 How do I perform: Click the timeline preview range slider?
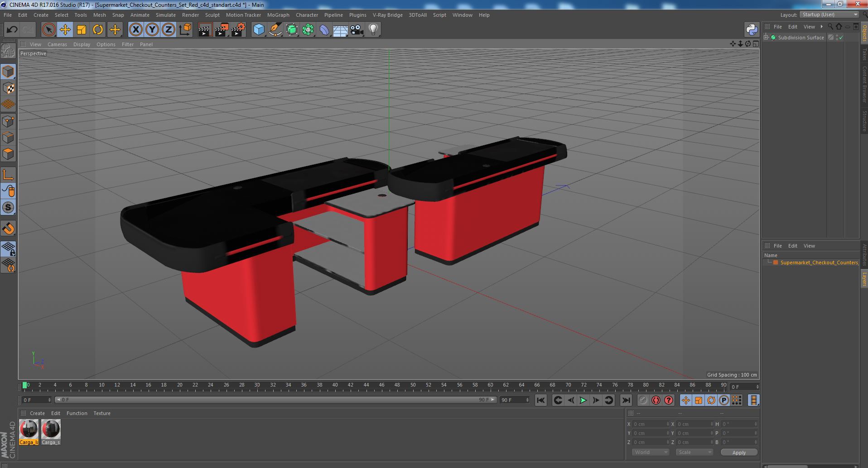coord(275,400)
